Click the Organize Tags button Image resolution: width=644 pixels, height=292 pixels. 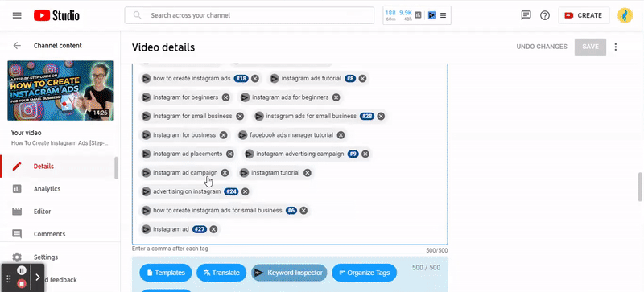365,273
